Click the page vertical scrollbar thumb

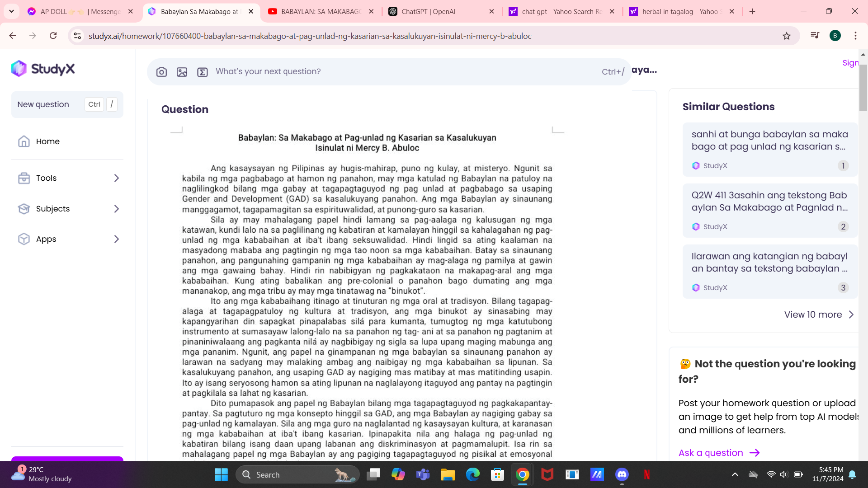pos(863,88)
